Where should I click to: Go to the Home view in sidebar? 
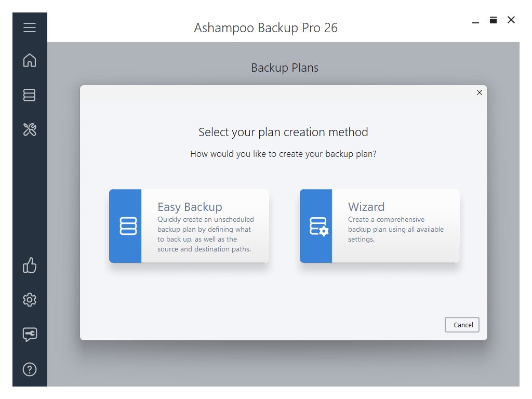(x=30, y=60)
